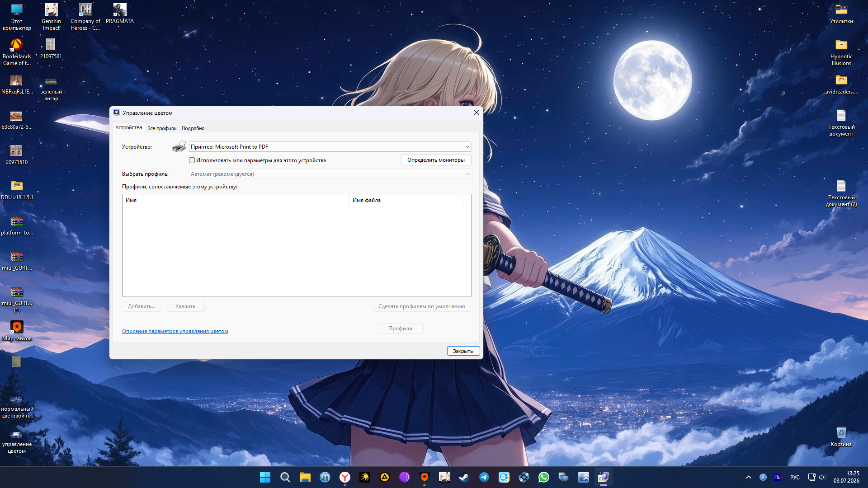Screen dimensions: 868x488
Task: Click the Добавить... button
Action: (x=142, y=306)
